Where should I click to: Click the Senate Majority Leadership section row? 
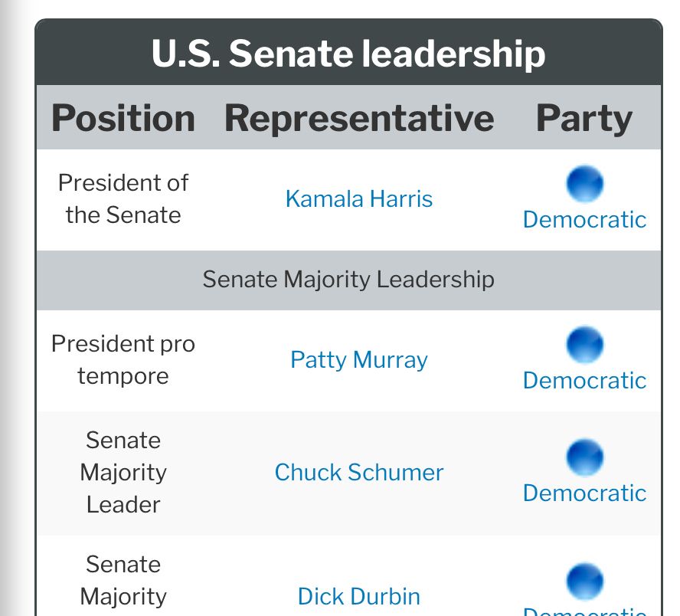[348, 280]
